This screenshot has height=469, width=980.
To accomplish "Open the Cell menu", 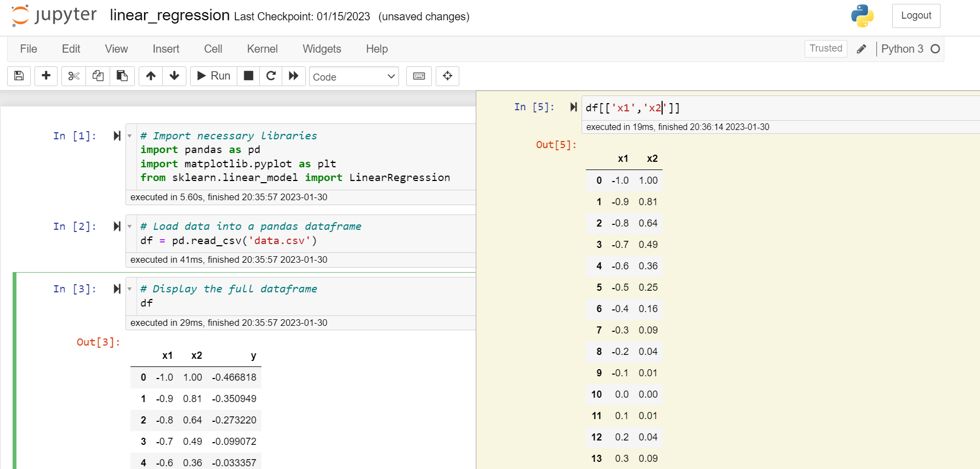I will pos(213,49).
